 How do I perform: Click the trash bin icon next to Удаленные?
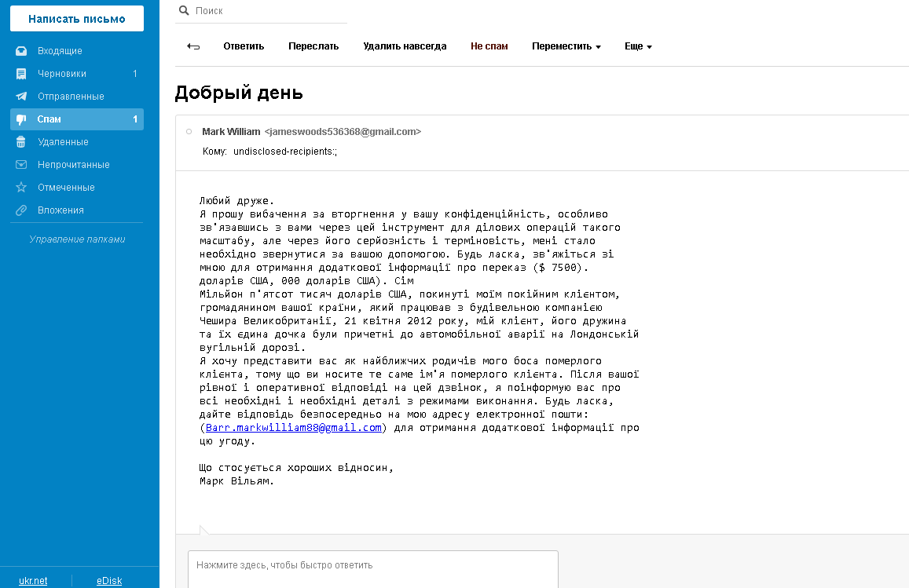tap(21, 142)
